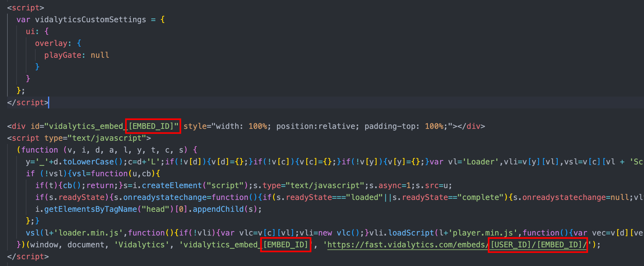Click the playGate property name
The image size is (644, 266).
coord(63,55)
